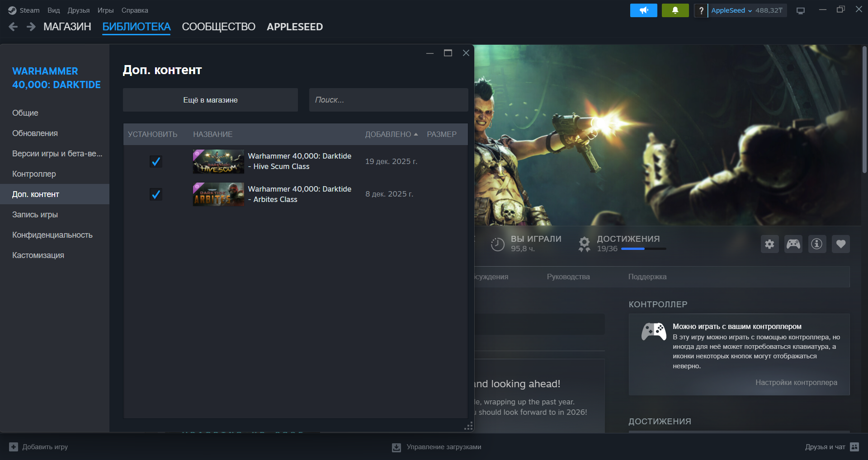Click the back navigation arrow
The height and width of the screenshot is (460, 868).
(x=13, y=27)
